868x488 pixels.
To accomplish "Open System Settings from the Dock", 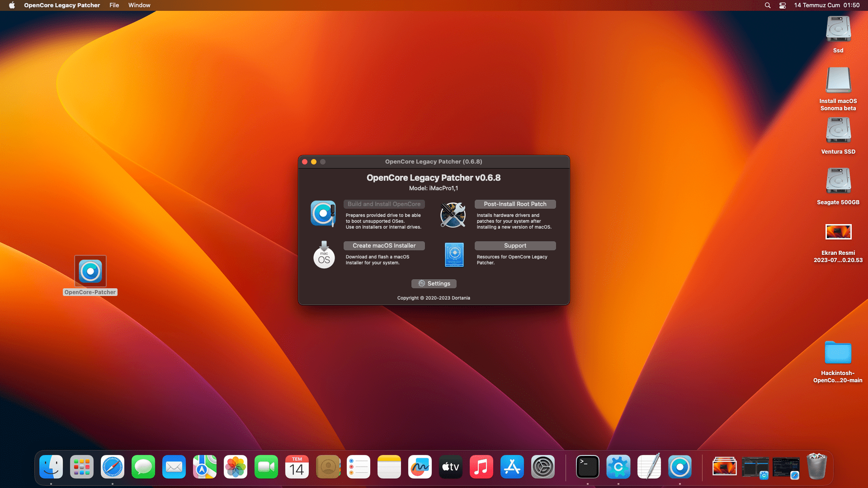I will pos(542,467).
